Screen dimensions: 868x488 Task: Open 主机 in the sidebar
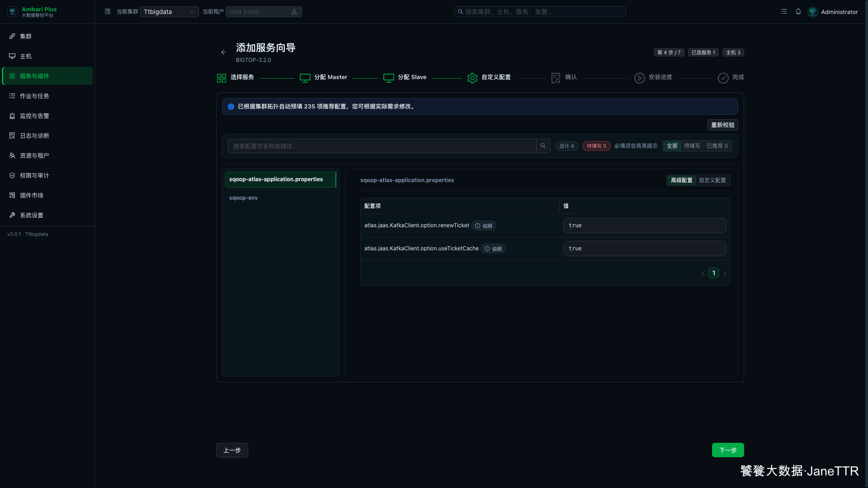tap(47, 56)
